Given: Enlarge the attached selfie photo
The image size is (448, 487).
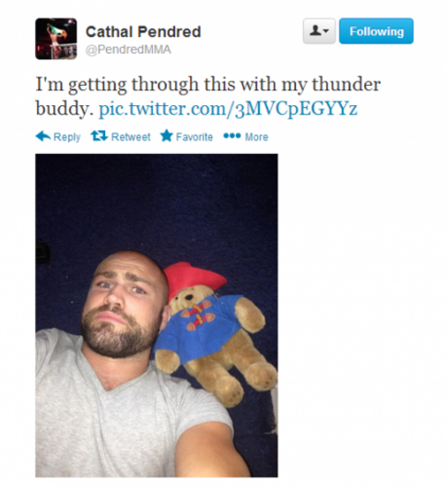Looking at the screenshot, I should pos(157,315).
